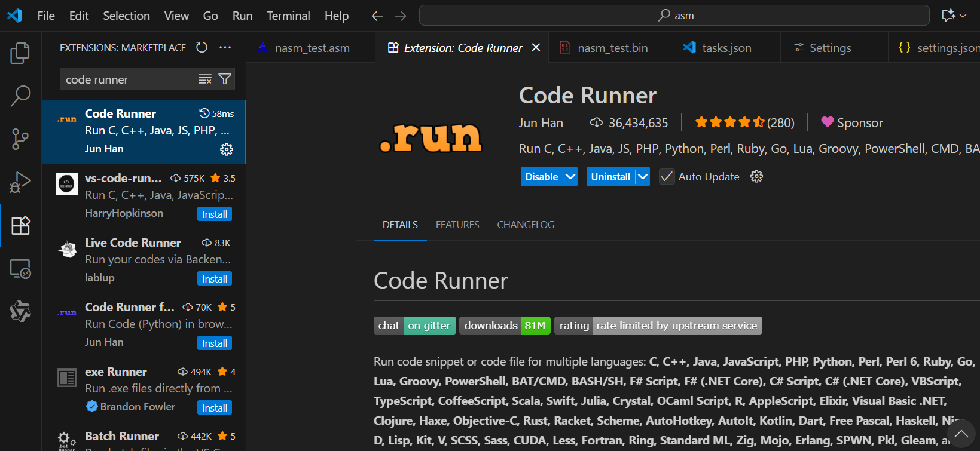Viewport: 980px width, 451px height.
Task: Open the Selection menu
Action: click(x=126, y=16)
